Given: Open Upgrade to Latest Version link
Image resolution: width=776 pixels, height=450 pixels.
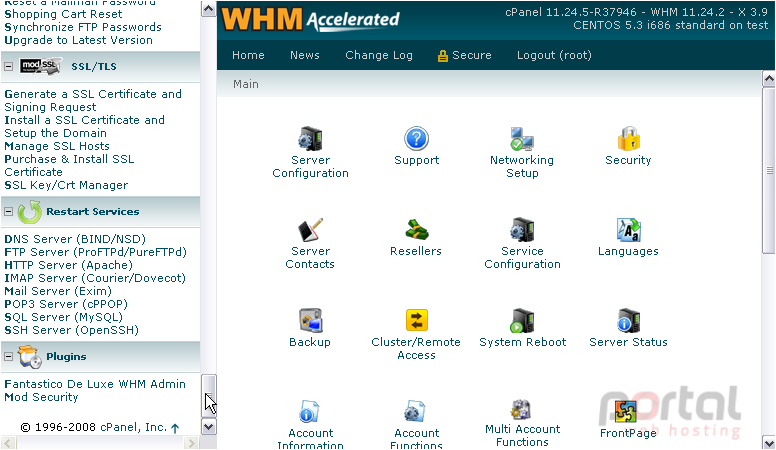Looking at the screenshot, I should click(x=78, y=40).
